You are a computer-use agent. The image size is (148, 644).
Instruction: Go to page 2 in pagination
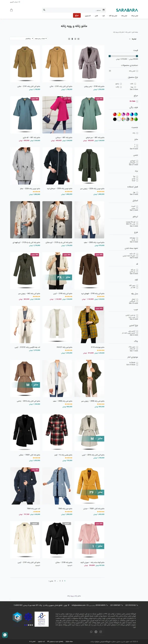pos(62,581)
